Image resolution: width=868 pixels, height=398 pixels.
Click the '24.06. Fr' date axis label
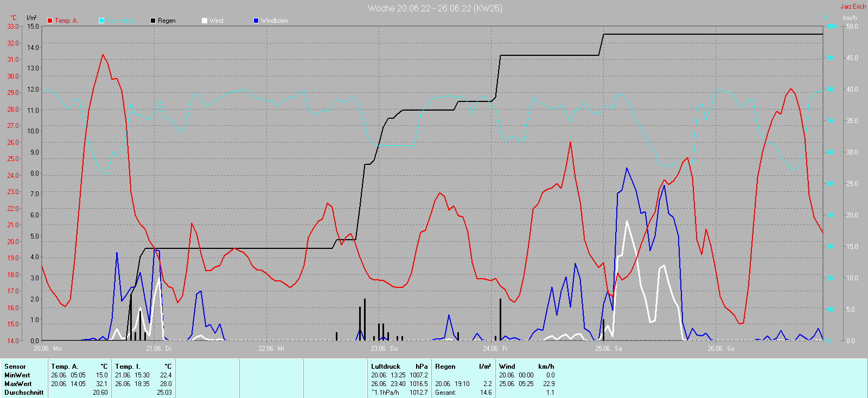(x=495, y=349)
